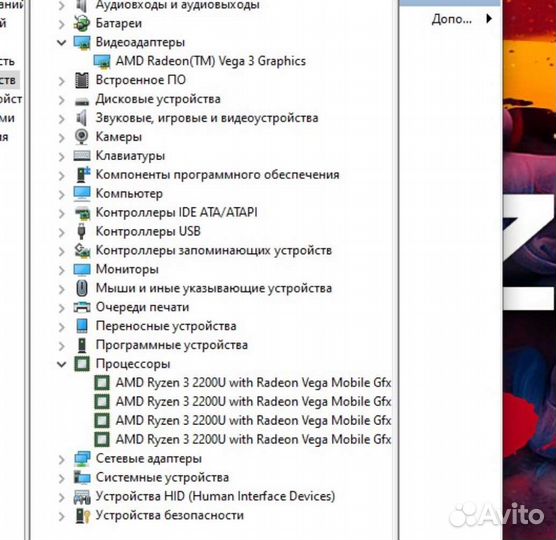Expand the Клавиатуры category
This screenshot has height=540, width=556.
pos(62,157)
